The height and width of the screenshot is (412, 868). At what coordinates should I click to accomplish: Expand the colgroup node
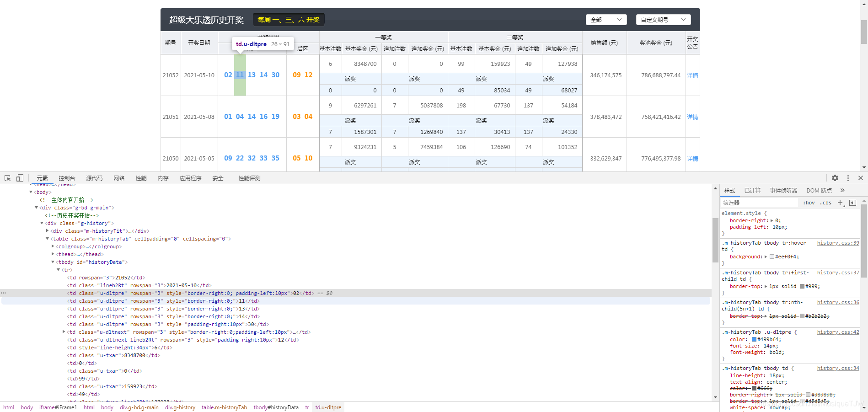click(53, 246)
